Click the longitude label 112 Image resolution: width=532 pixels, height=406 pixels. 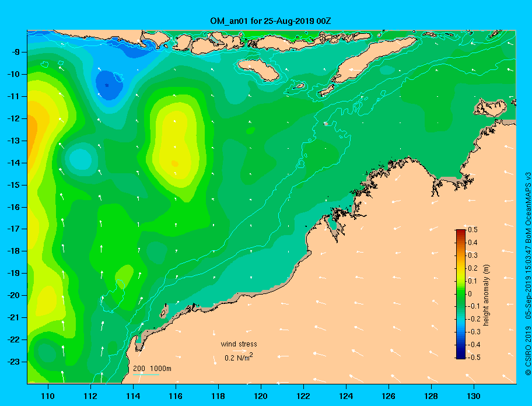tap(90, 396)
